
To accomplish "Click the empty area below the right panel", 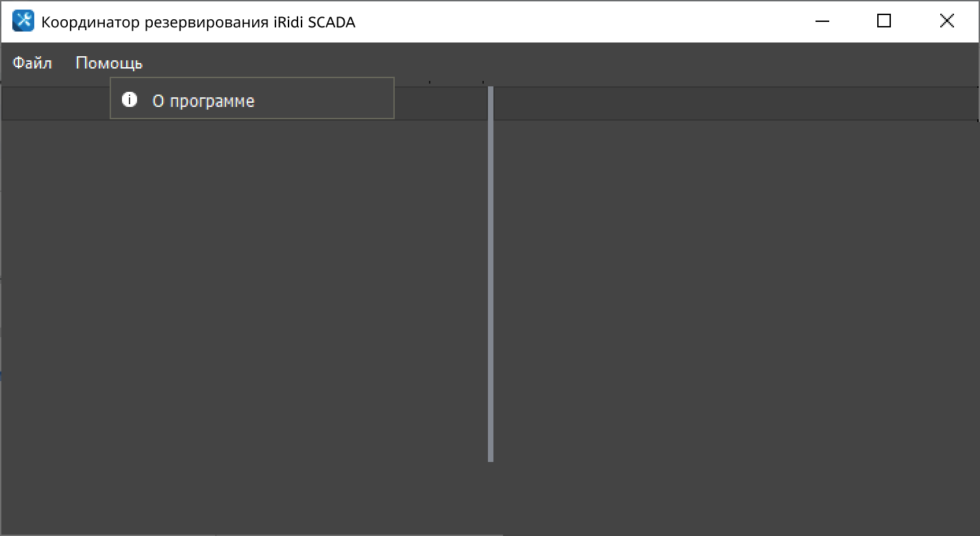I will [735, 497].
